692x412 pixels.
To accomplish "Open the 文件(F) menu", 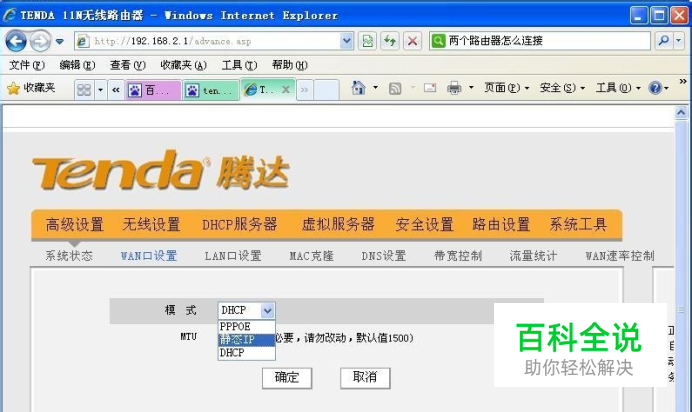I will (27, 65).
